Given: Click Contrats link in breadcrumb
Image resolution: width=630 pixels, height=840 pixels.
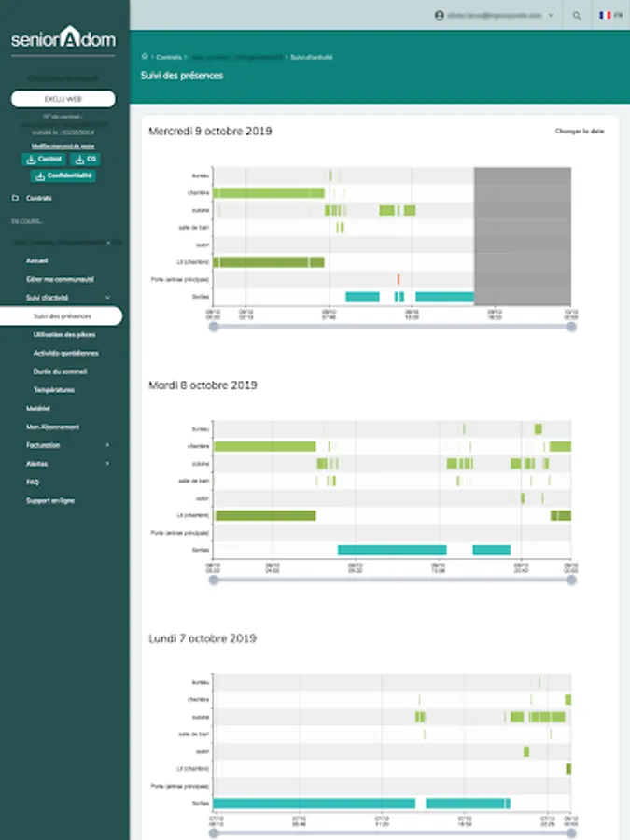Looking at the screenshot, I should click(x=169, y=57).
